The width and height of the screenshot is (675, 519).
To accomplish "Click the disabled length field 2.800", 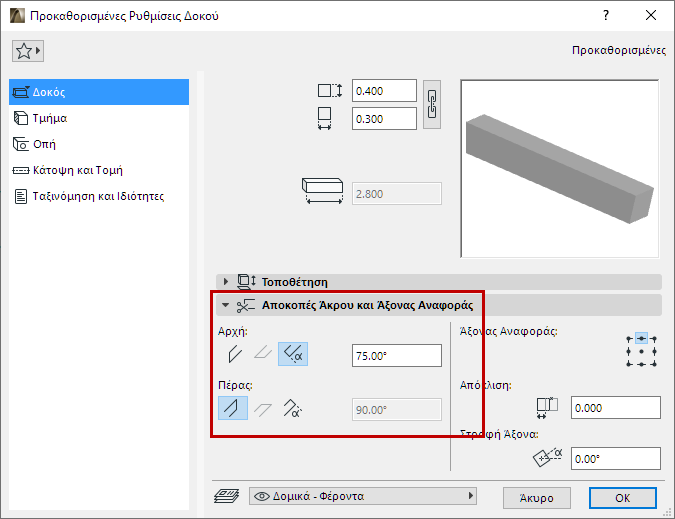I will tap(396, 194).
